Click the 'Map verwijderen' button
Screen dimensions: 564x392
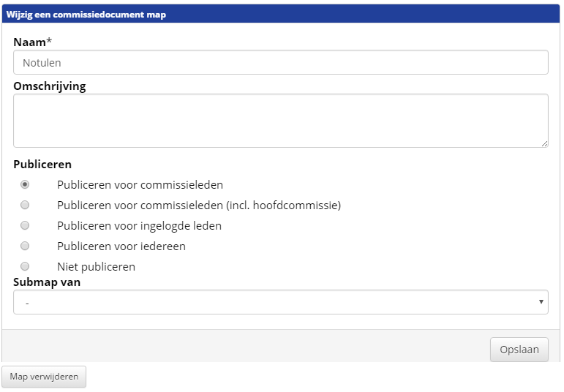pos(44,377)
